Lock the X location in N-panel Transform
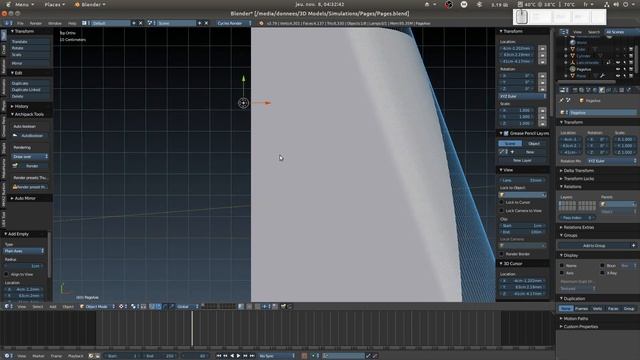 (542, 48)
